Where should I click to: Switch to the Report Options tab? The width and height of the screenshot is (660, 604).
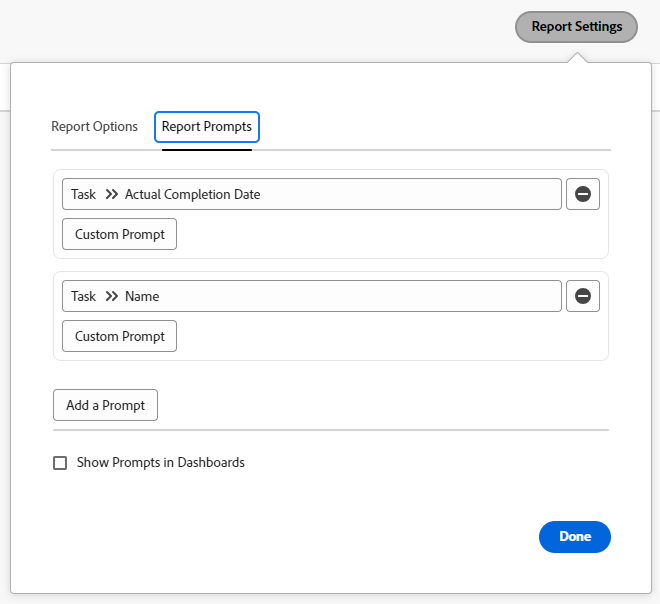click(x=94, y=127)
